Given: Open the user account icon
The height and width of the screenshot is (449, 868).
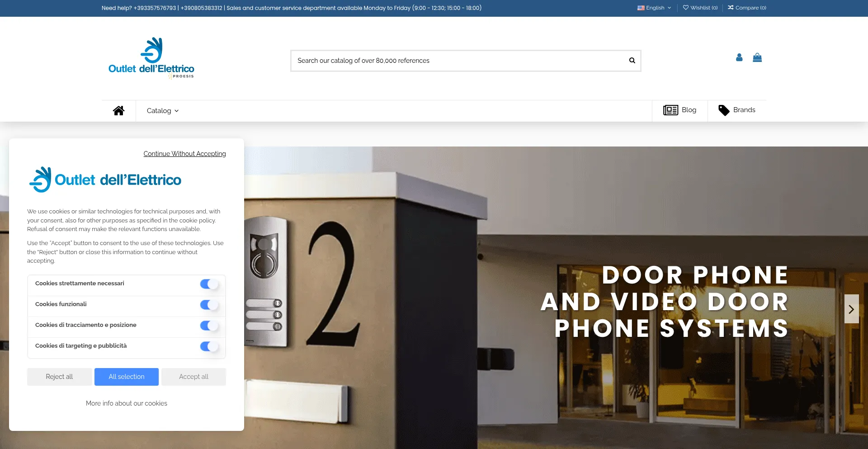Looking at the screenshot, I should click(x=739, y=57).
